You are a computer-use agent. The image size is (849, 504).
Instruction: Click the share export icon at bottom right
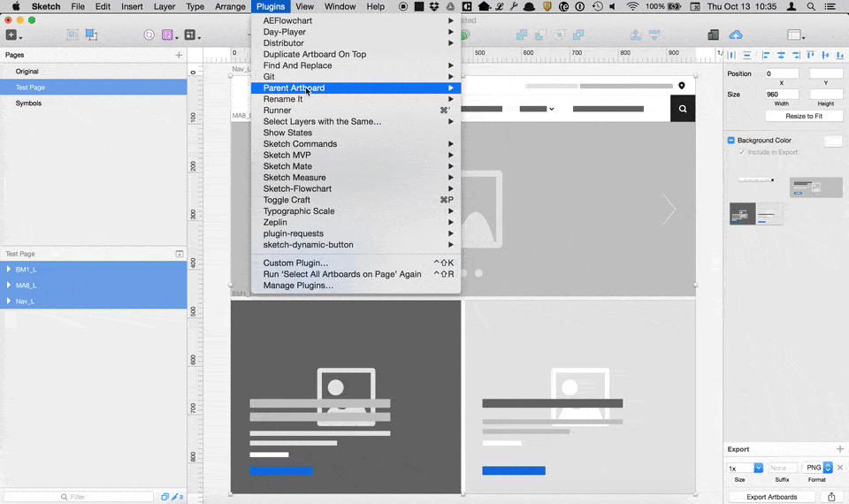[x=831, y=496]
